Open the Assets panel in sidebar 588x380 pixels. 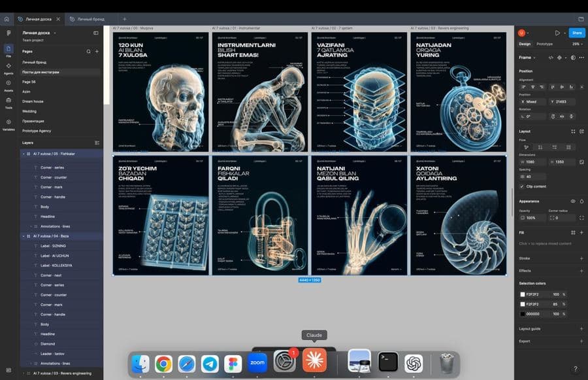8,85
